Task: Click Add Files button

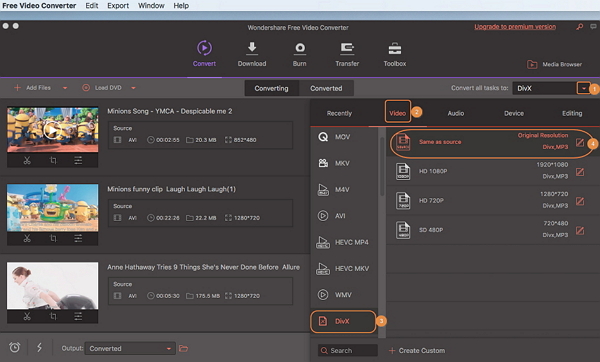Action: coord(32,88)
